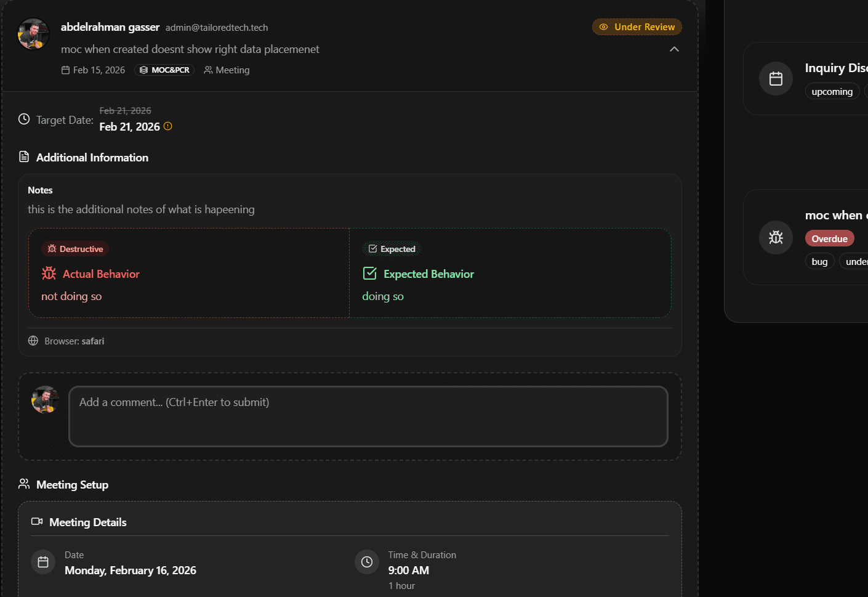The width and height of the screenshot is (868, 597).
Task: Click the people icon beside Meeting Setup
Action: [23, 484]
